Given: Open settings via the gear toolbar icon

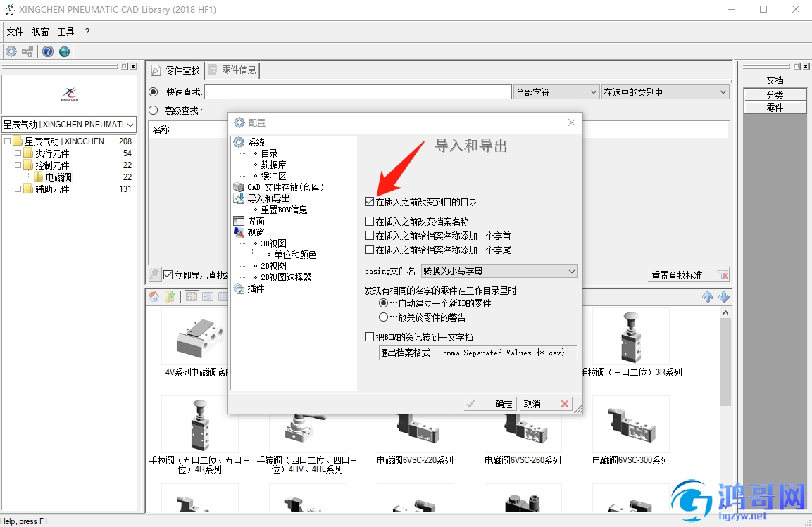Looking at the screenshot, I should pyautogui.click(x=11, y=51).
